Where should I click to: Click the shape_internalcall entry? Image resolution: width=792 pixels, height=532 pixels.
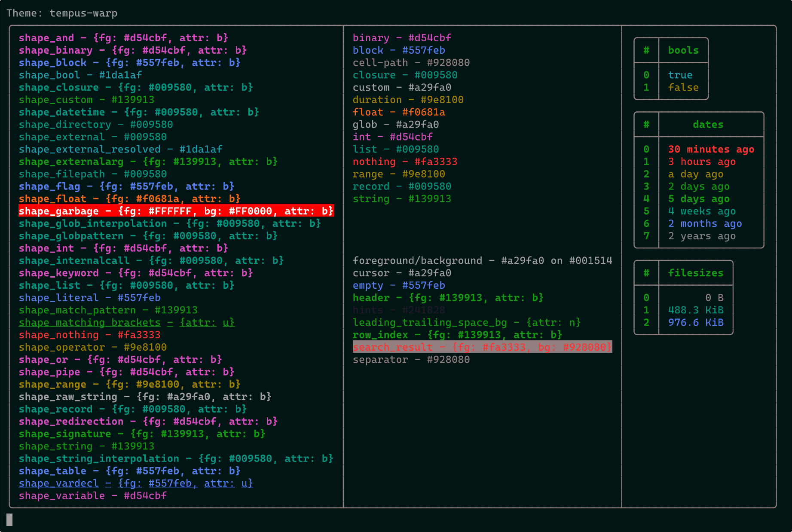tap(151, 261)
